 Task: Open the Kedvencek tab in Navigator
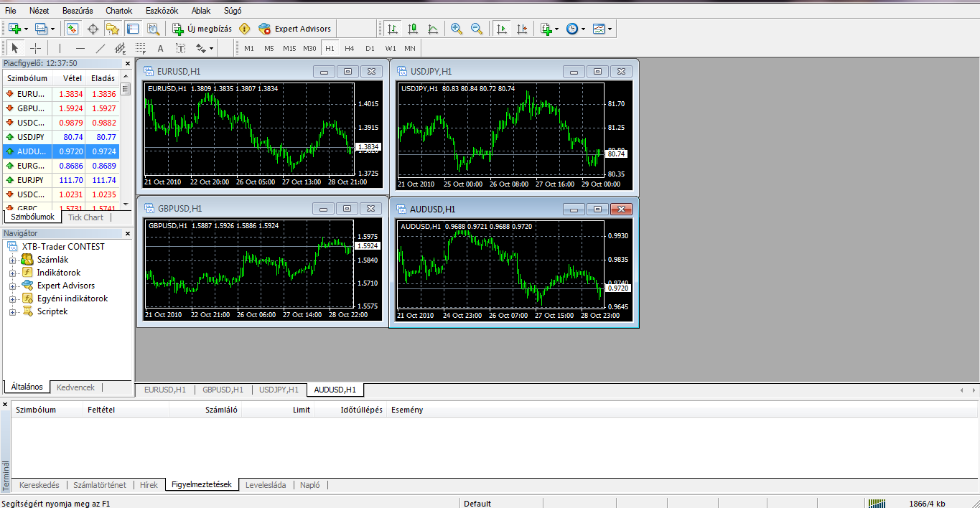click(x=75, y=387)
